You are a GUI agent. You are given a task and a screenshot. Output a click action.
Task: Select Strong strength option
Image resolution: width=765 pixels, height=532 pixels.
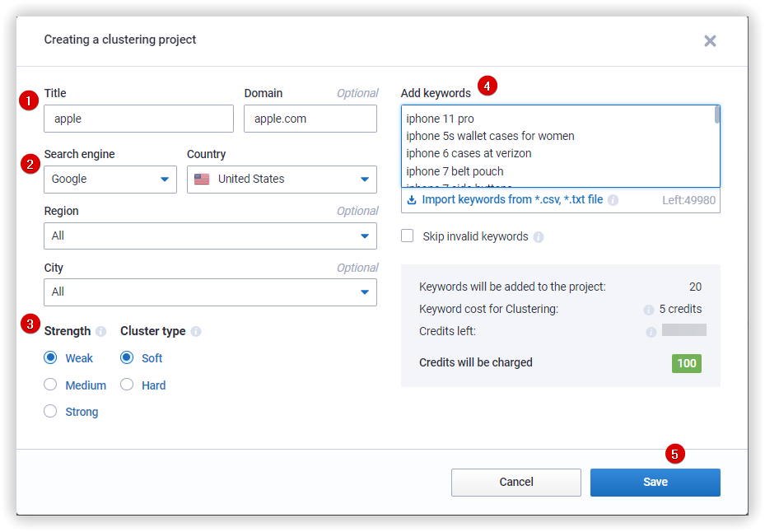tap(50, 411)
